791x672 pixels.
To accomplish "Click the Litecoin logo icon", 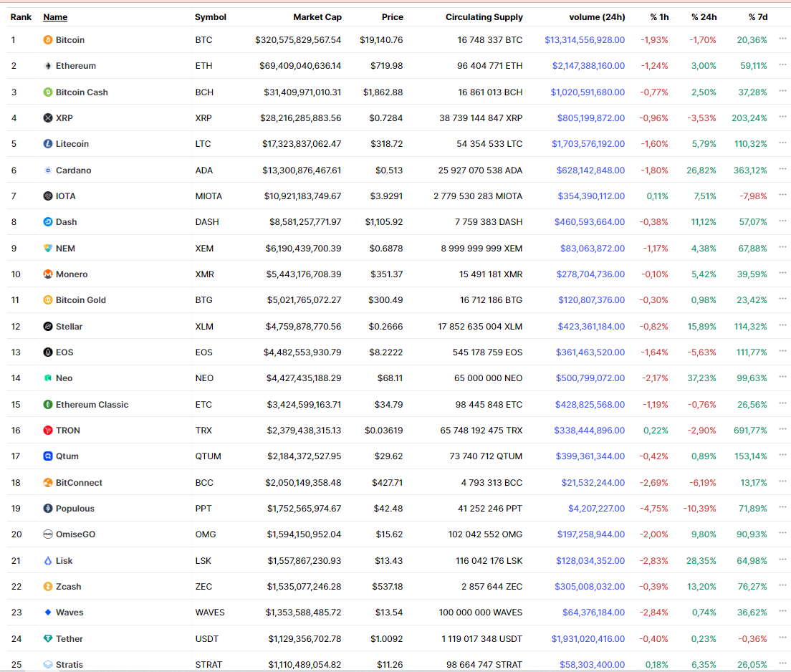I will point(48,144).
